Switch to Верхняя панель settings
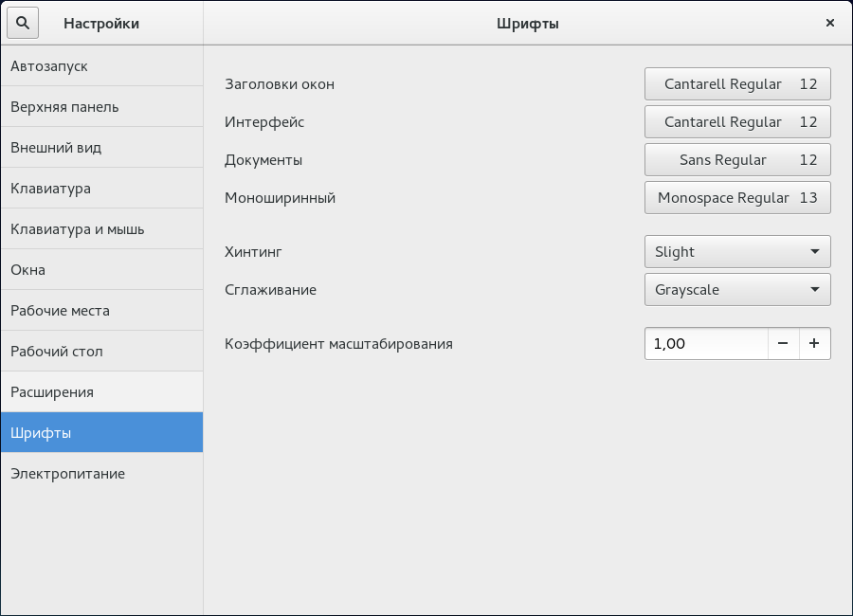This screenshot has width=853, height=616. tap(101, 107)
